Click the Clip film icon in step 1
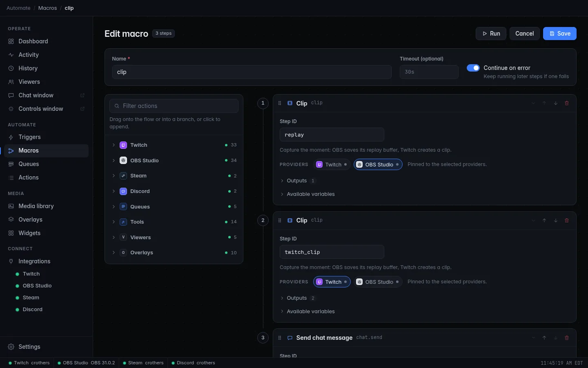Viewport: 588px width, 368px height. (x=290, y=103)
